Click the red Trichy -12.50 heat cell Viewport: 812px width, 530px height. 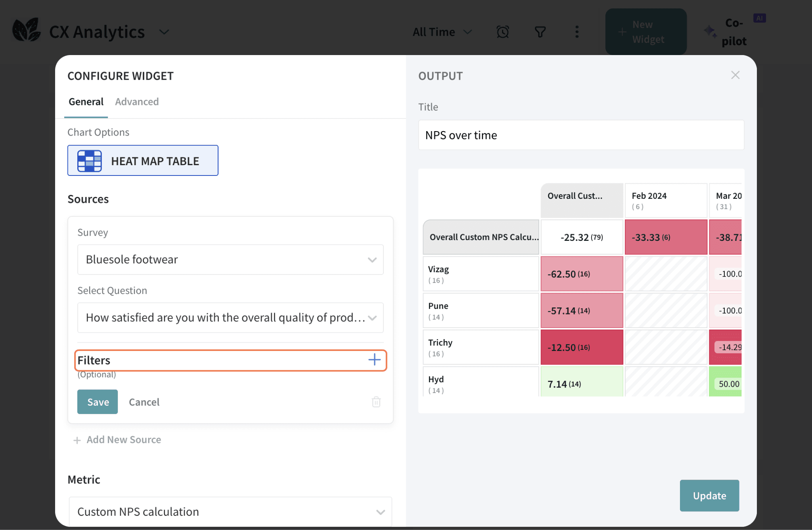pos(582,347)
